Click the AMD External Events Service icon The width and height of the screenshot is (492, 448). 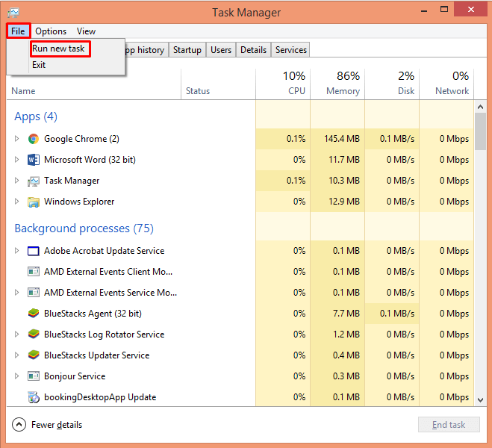click(x=34, y=293)
